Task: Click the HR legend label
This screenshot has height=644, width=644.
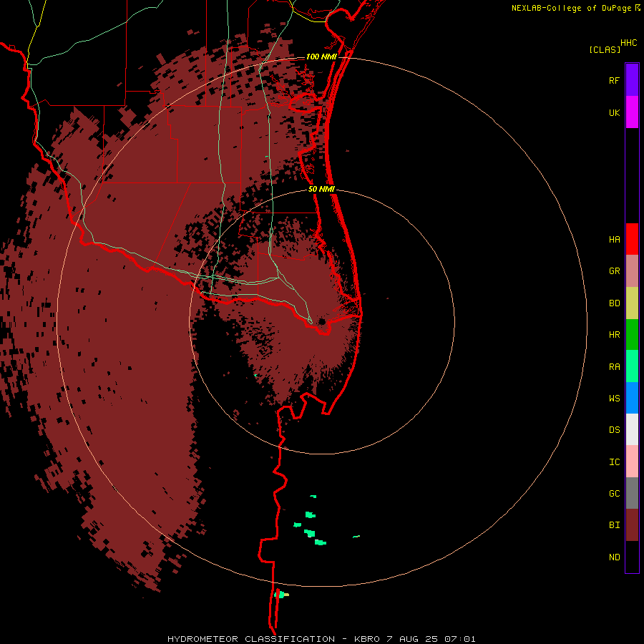Action: [x=615, y=335]
